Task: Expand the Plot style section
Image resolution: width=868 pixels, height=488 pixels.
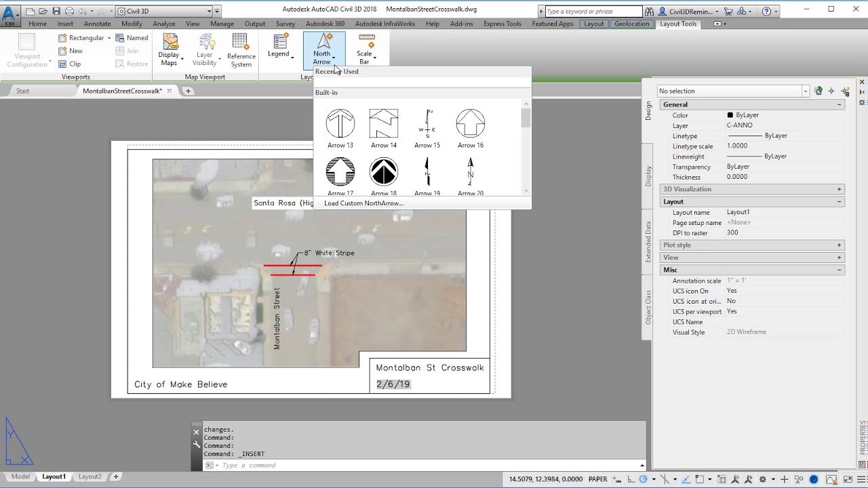Action: 839,245
